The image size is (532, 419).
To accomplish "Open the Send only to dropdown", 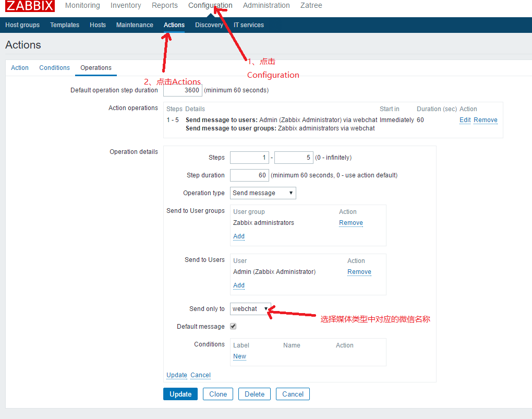I will [250, 309].
